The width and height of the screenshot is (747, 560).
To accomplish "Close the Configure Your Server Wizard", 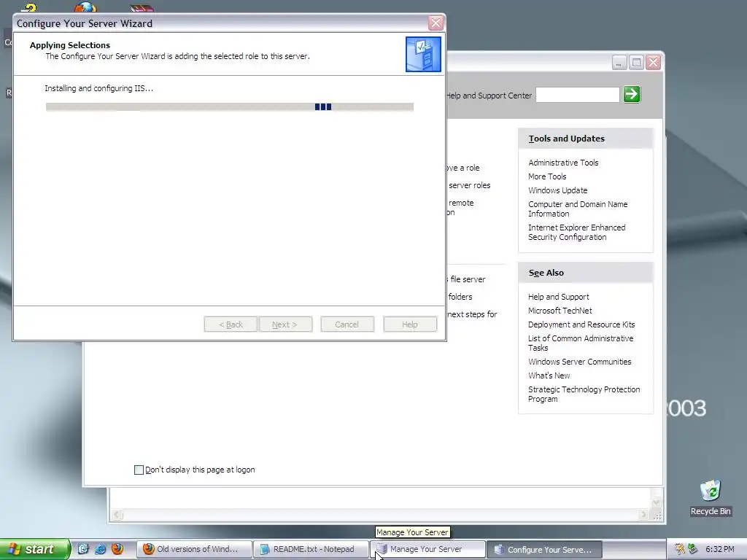I will pos(436,23).
